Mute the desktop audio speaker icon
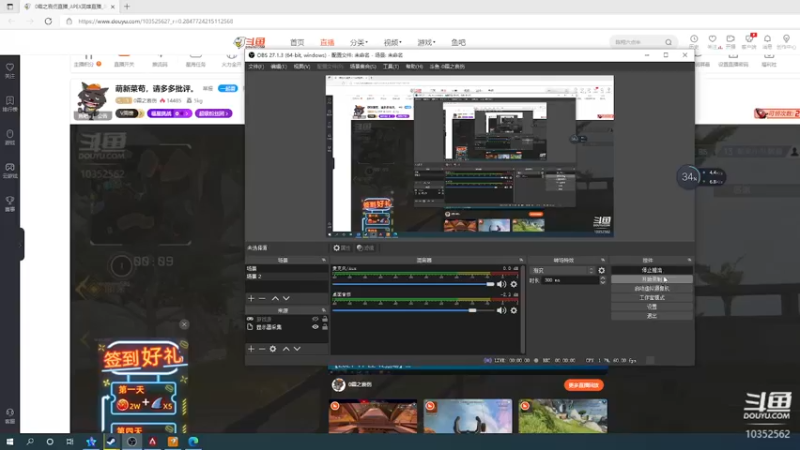This screenshot has width=800, height=450. (502, 310)
